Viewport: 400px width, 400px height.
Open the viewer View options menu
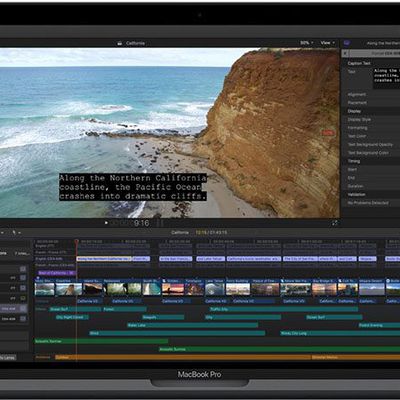[327, 43]
